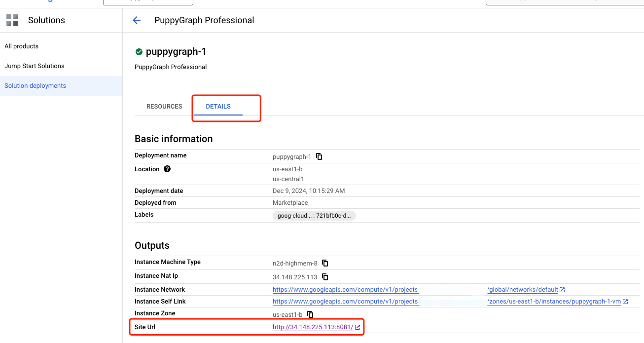
Task: Click the Instance Self Link row label
Action: click(x=160, y=302)
